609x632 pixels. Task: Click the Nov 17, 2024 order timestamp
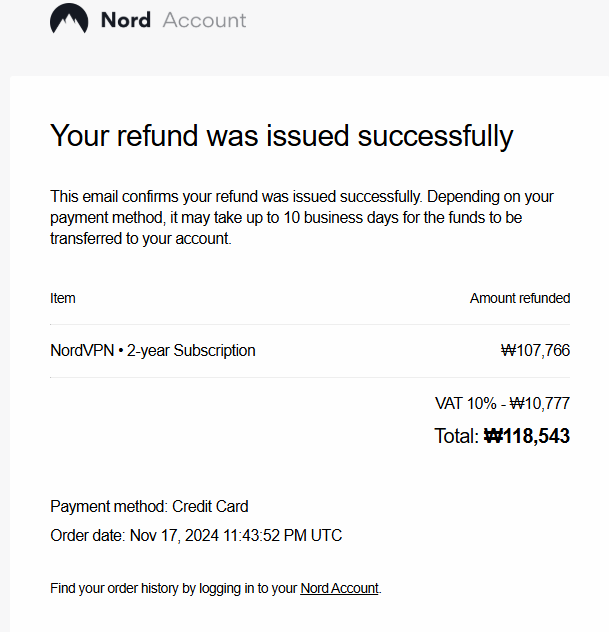pos(236,536)
